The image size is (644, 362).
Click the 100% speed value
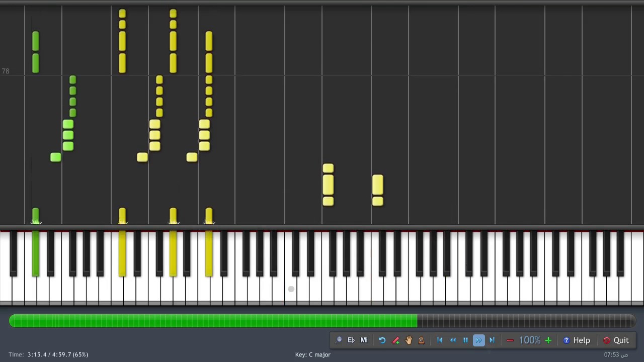point(529,340)
